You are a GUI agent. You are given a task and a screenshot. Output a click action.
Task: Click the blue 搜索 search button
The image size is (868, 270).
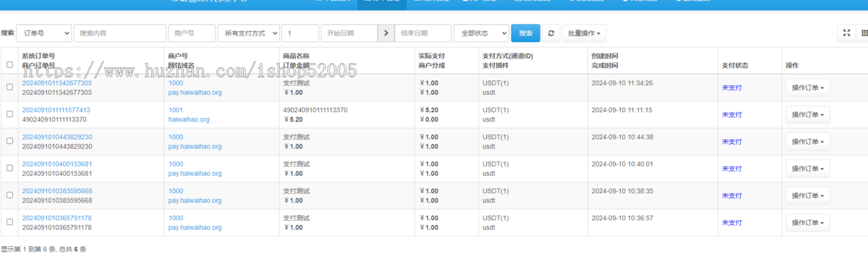pos(525,33)
